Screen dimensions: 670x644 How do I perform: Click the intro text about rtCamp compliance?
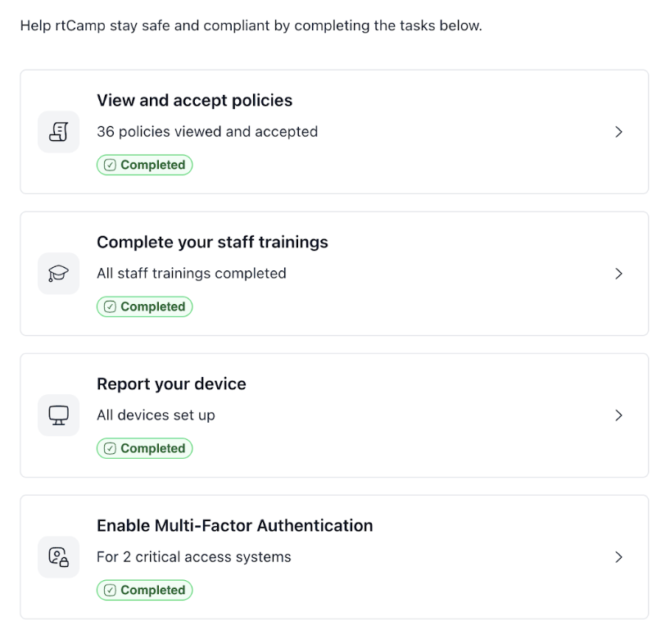(x=251, y=25)
